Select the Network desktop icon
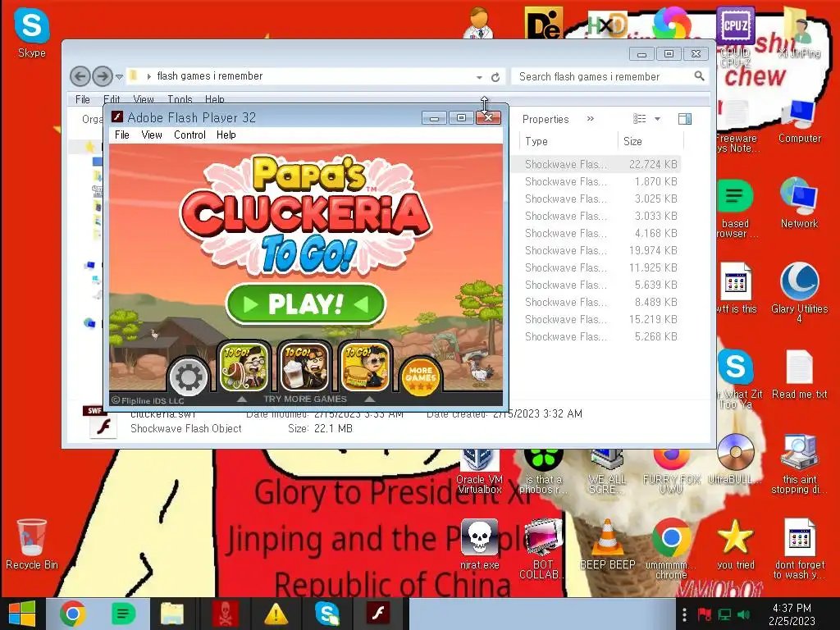 [799, 203]
